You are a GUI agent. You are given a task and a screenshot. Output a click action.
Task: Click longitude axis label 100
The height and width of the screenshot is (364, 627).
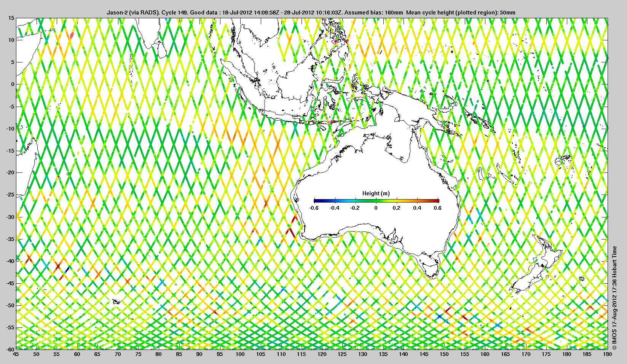click(x=240, y=354)
